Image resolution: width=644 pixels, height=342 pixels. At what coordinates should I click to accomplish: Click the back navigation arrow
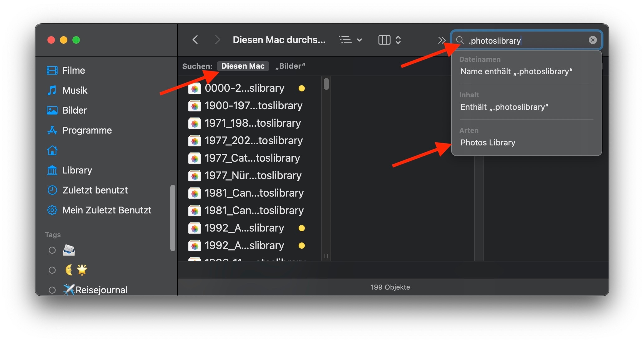(195, 40)
